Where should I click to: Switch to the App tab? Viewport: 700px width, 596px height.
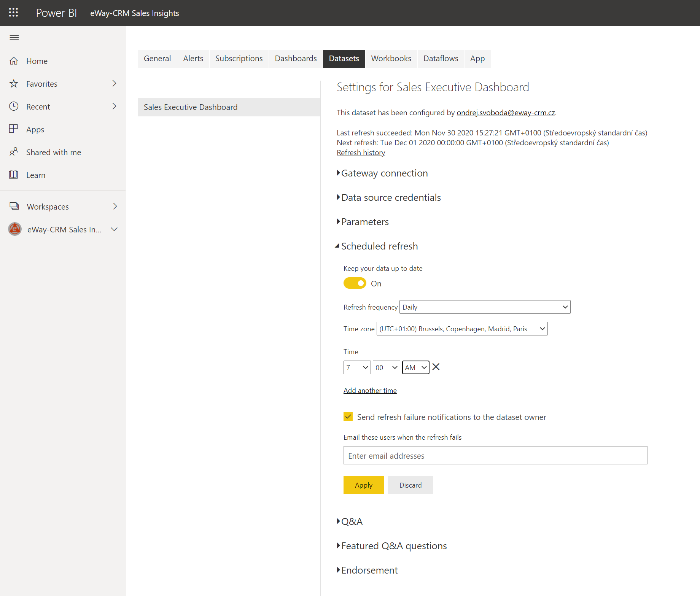pos(477,59)
